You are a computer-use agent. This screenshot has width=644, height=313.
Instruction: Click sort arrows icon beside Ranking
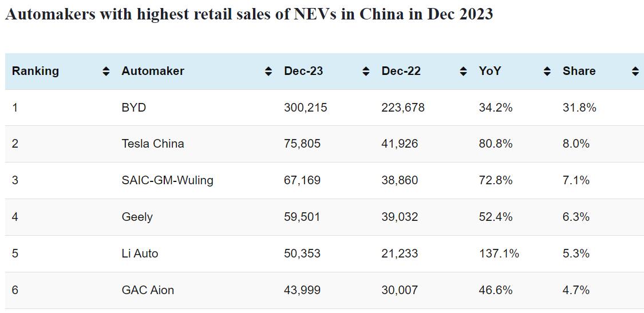[105, 72]
